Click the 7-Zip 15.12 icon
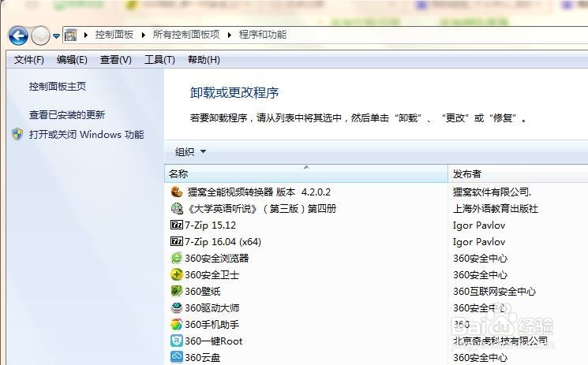588x365 pixels. [177, 225]
